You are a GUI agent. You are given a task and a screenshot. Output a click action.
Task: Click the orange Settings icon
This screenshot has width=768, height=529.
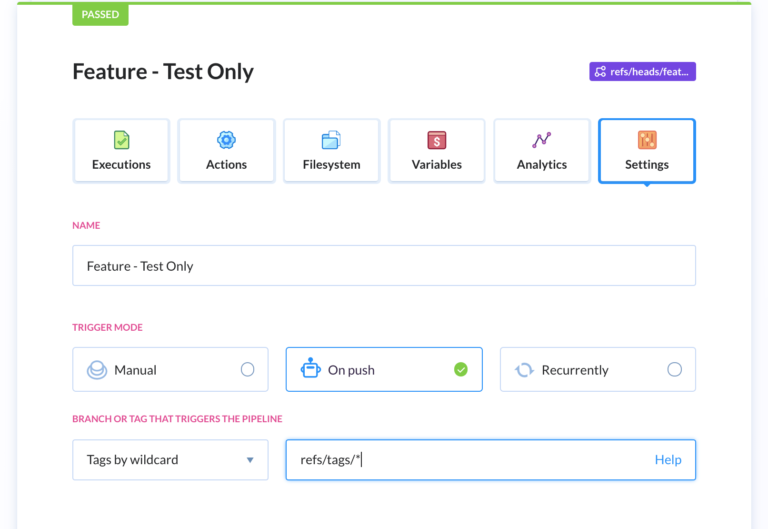[x=647, y=140]
